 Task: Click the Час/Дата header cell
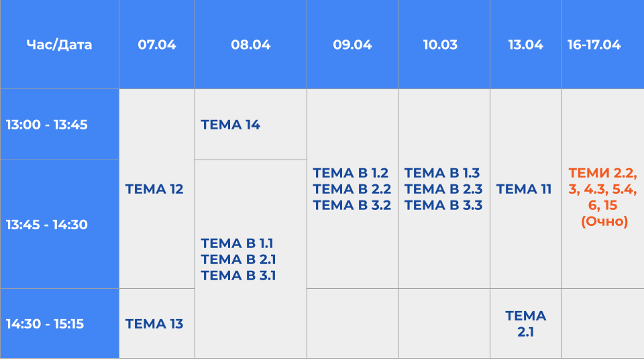coord(59,45)
